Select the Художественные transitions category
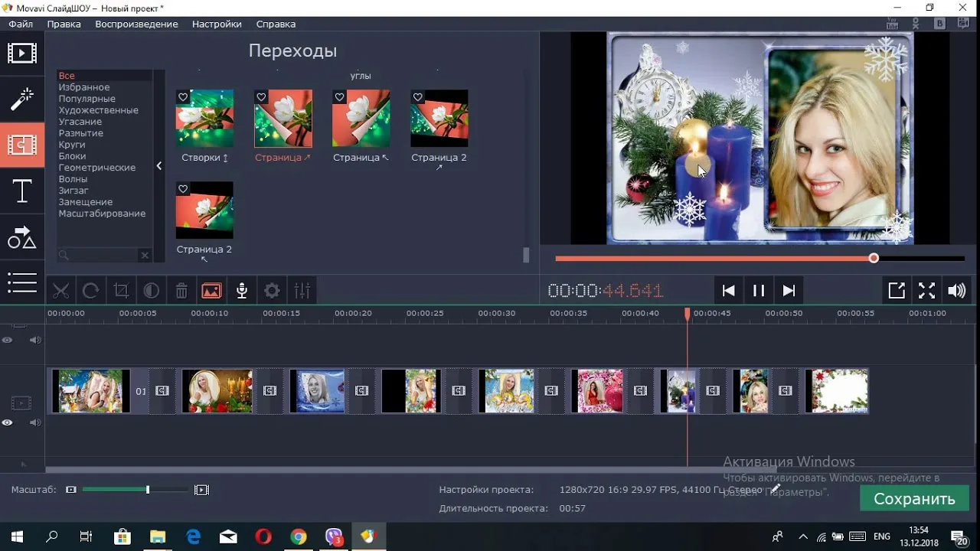Viewport: 980px width, 551px height. [x=99, y=110]
